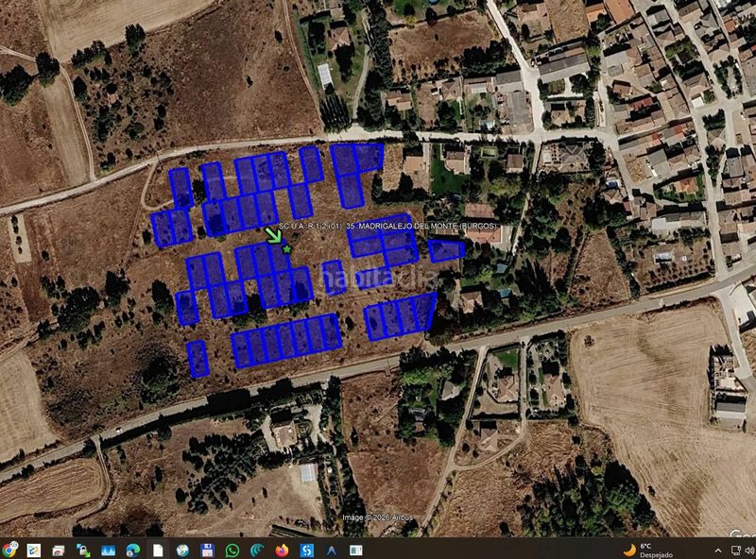Launch Firefox from the taskbar
Screen dimensions: 756x559
coord(282,551)
